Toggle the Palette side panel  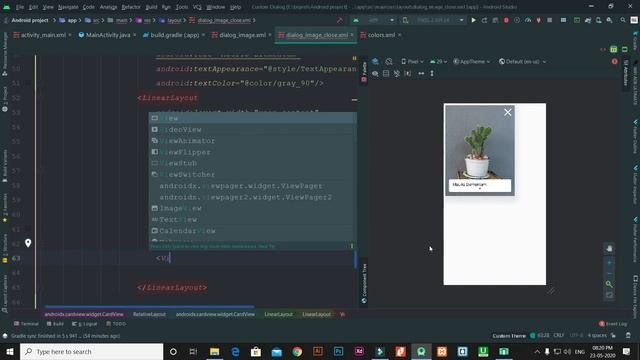point(364,73)
